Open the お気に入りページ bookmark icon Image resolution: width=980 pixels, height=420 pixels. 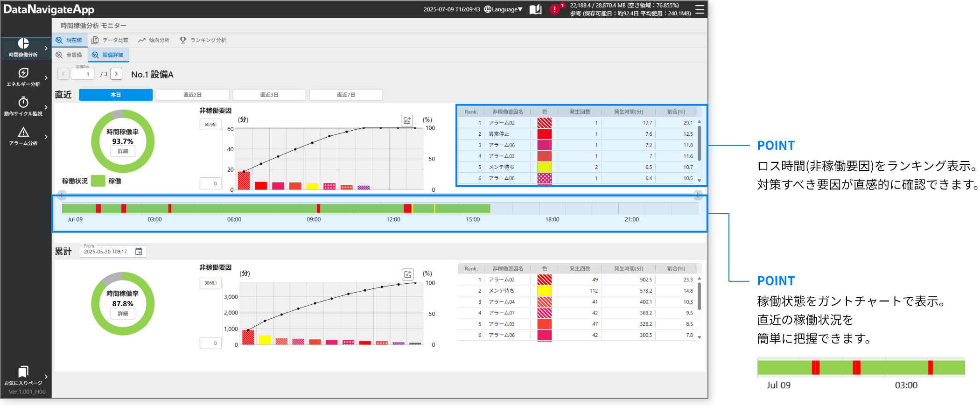[23, 372]
